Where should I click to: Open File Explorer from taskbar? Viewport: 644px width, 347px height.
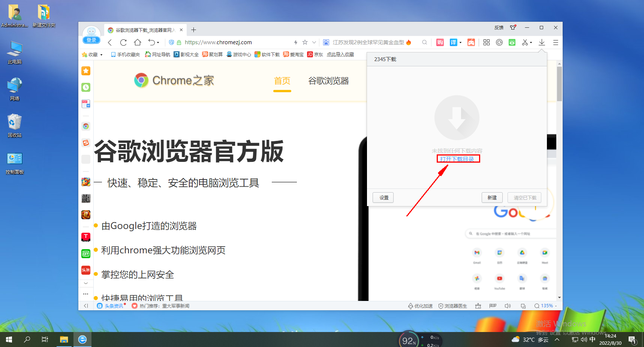(64, 340)
